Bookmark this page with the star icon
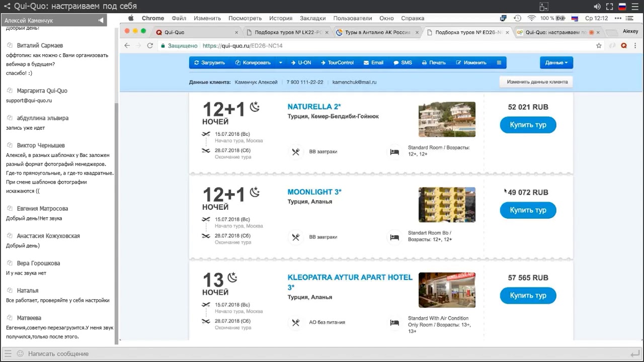 coord(599,45)
